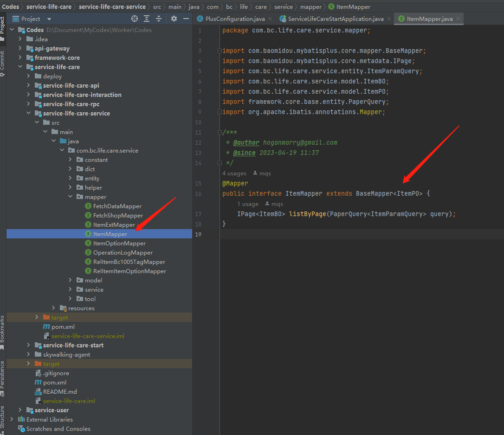Fold the Javadoc comment at line 11
This screenshot has width=504, height=435.
220,132
